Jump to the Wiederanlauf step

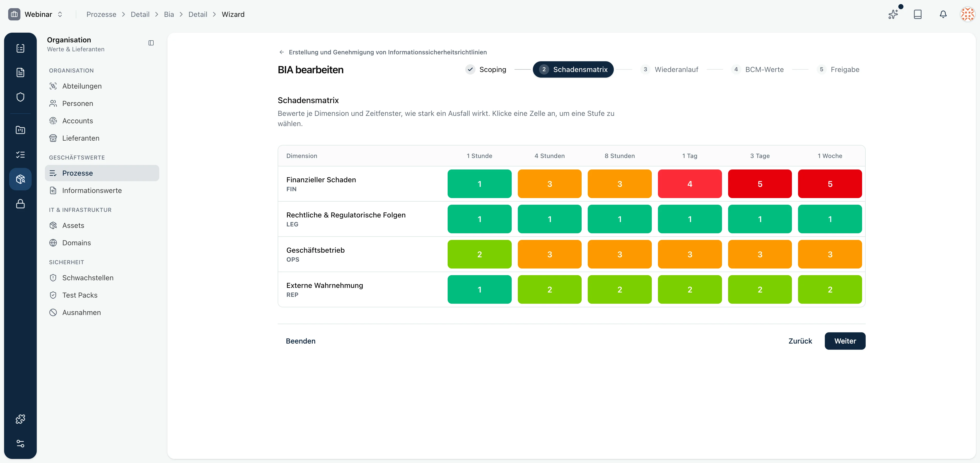click(x=670, y=70)
